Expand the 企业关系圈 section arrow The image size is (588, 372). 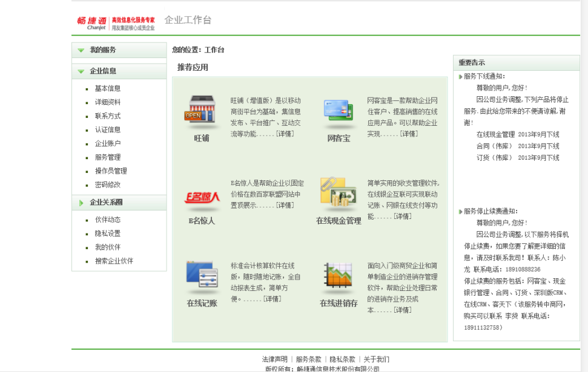click(x=81, y=203)
